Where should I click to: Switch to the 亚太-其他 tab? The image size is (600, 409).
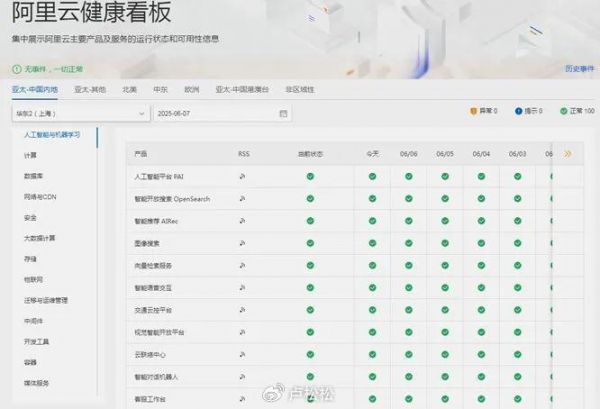(x=90, y=89)
